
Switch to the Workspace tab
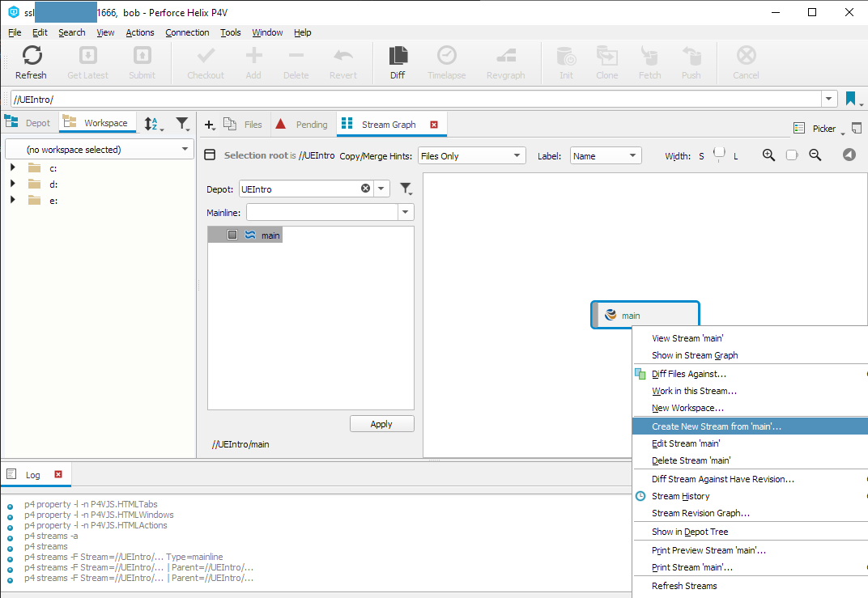click(x=97, y=123)
